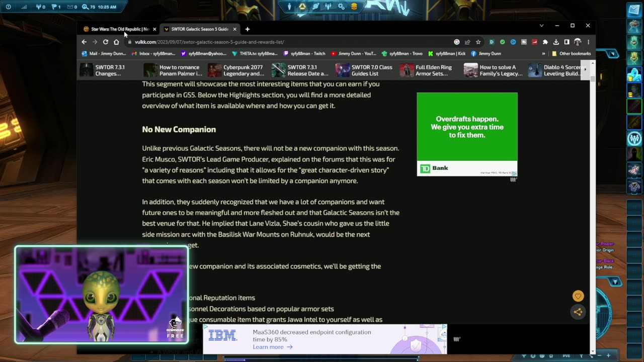Close the SWTOR Galactic Season 5 Guide tab
The image size is (644, 362).
click(x=234, y=29)
